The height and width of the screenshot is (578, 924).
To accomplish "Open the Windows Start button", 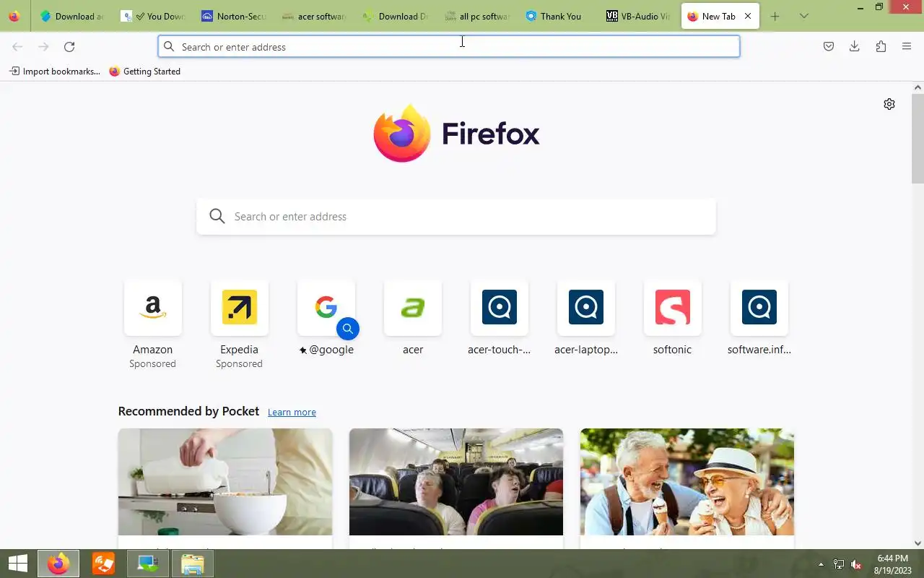I will [17, 564].
